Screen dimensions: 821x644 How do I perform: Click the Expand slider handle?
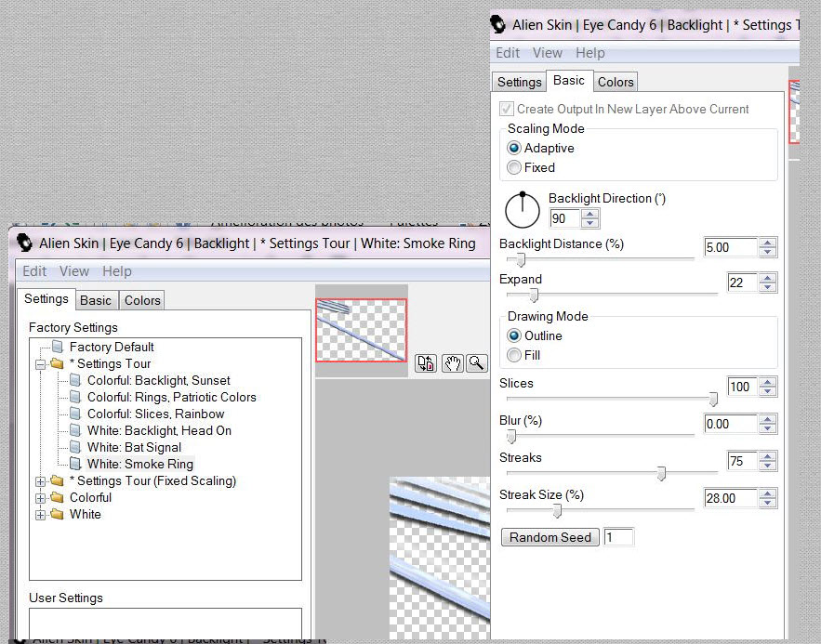[534, 296]
